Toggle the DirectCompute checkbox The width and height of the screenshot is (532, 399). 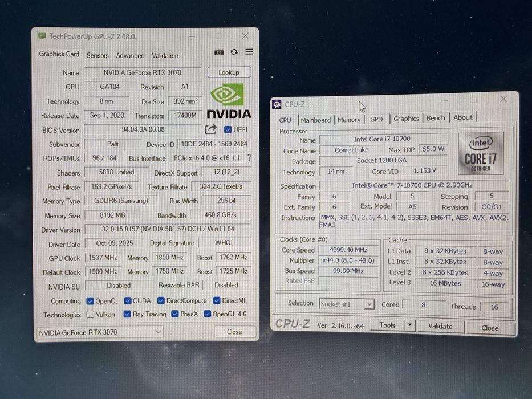pyautogui.click(x=161, y=300)
